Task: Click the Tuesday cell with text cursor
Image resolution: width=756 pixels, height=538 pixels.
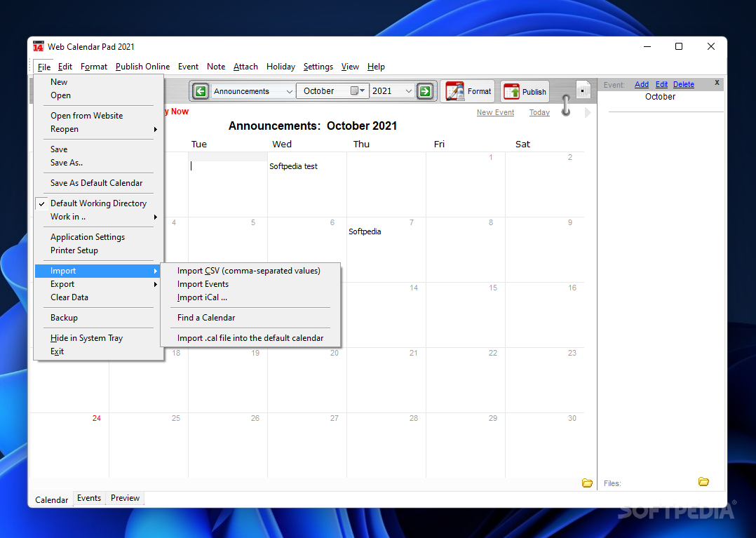Action: tap(227, 184)
